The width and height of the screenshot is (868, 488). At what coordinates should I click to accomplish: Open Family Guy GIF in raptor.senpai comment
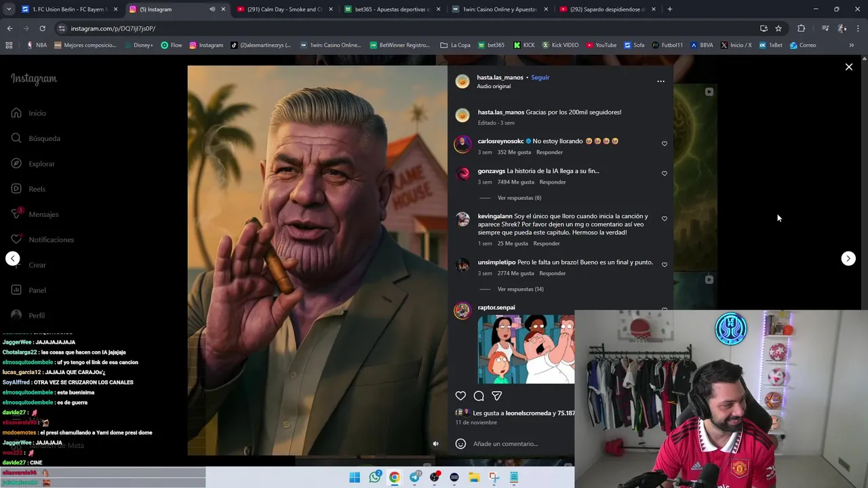click(x=526, y=349)
